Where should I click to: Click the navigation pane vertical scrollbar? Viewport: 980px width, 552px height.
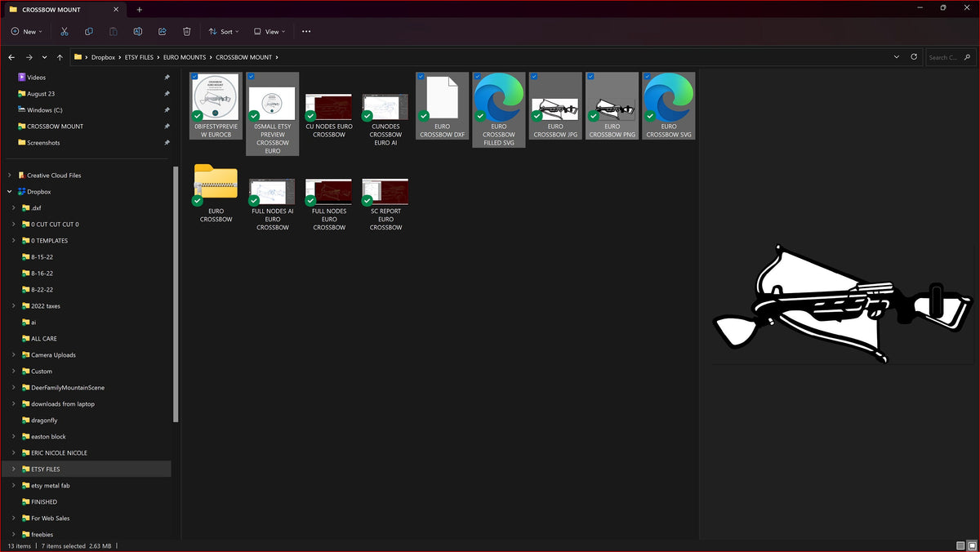pyautogui.click(x=176, y=294)
